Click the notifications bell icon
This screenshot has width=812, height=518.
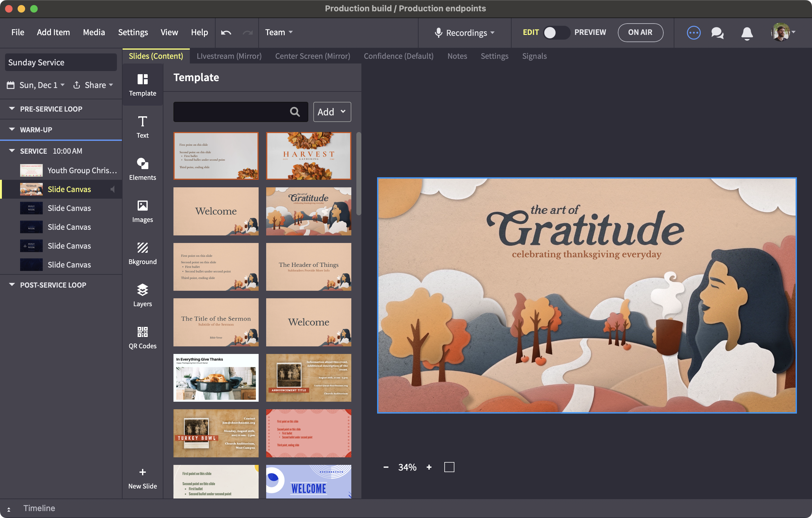point(747,33)
